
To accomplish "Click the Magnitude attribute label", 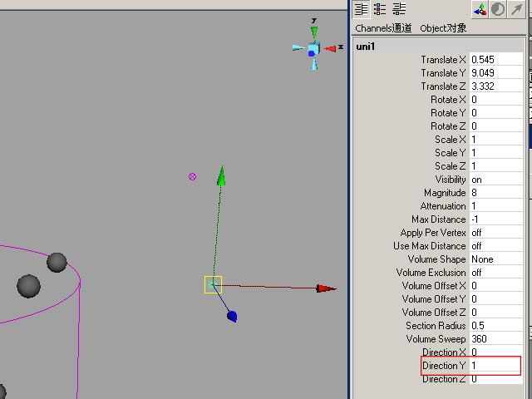I will point(445,193).
